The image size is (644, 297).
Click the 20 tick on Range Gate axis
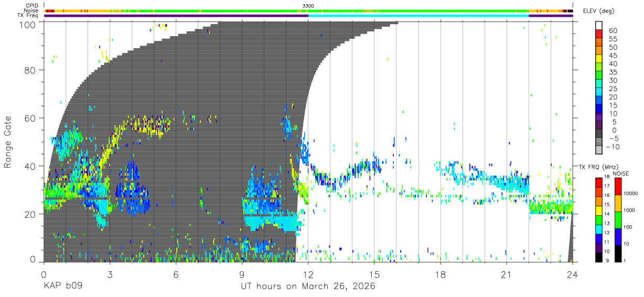[x=31, y=214]
